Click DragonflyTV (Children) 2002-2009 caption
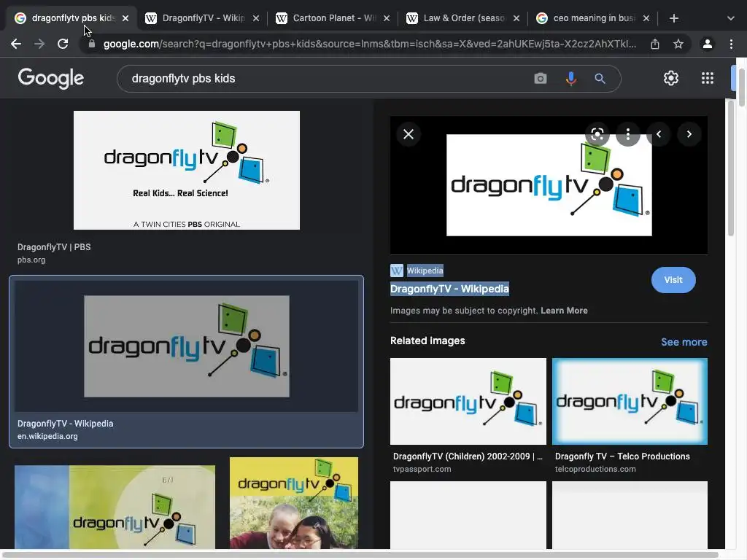Viewport: 747px width, 560px height. [468, 456]
